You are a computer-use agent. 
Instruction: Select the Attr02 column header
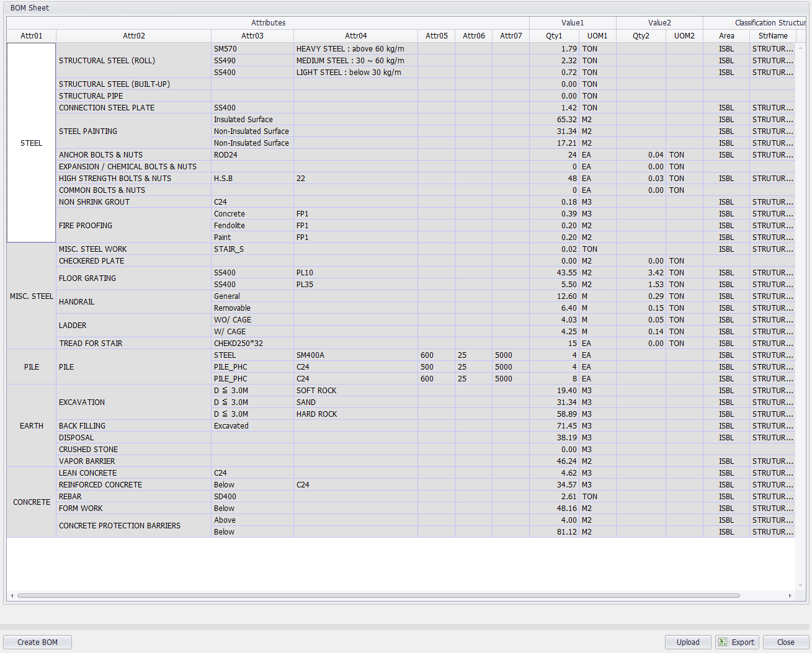click(133, 36)
